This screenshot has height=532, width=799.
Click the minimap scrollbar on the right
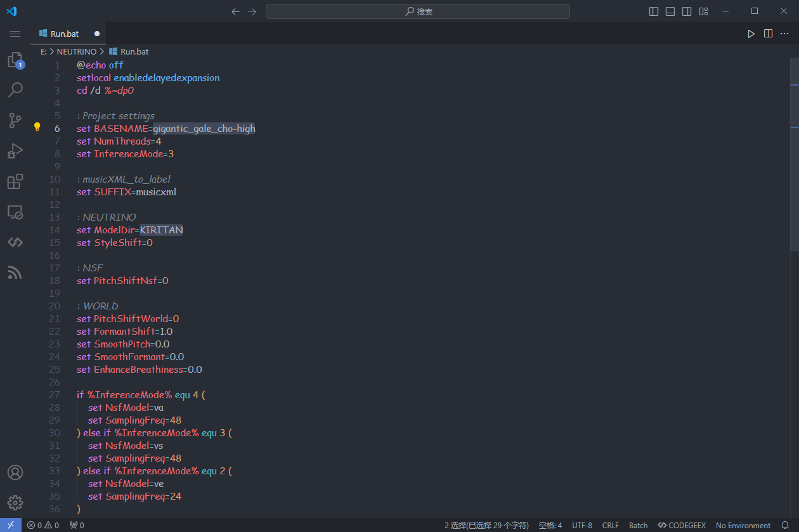tap(794, 152)
